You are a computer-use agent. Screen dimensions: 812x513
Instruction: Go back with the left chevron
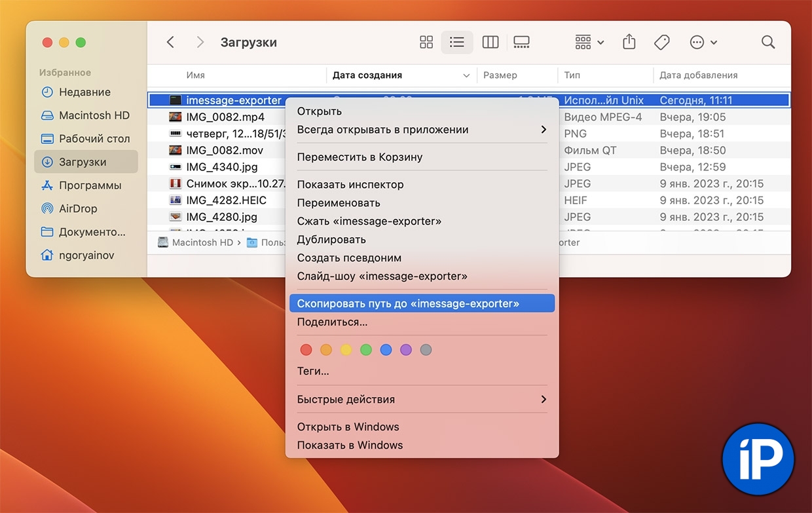(170, 43)
